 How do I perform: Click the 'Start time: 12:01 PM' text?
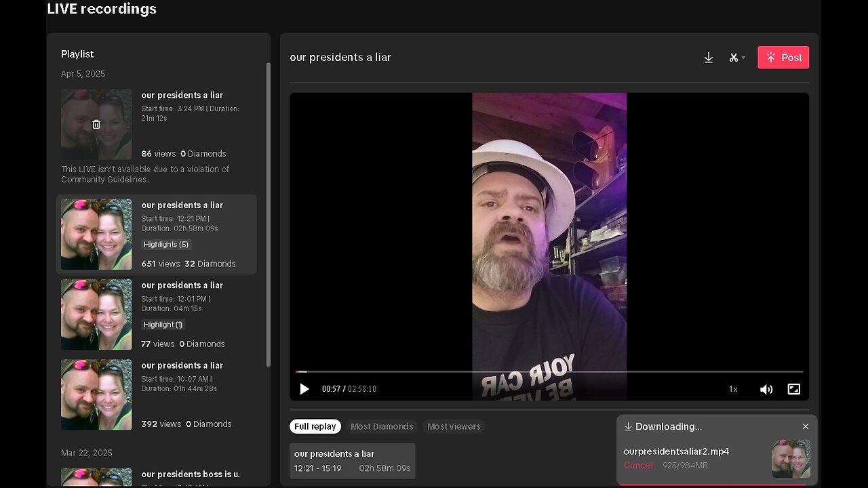coord(176,299)
